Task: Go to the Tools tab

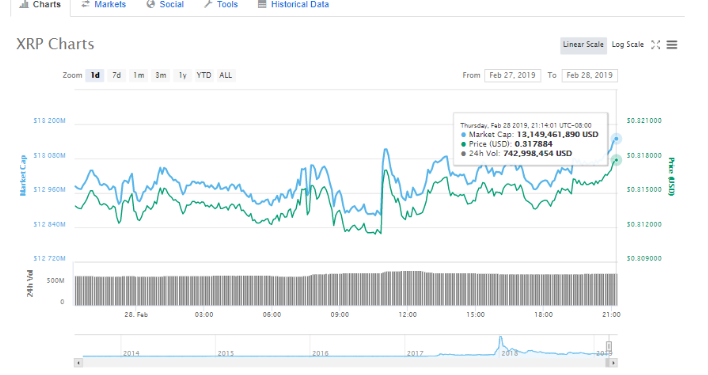Action: point(221,5)
